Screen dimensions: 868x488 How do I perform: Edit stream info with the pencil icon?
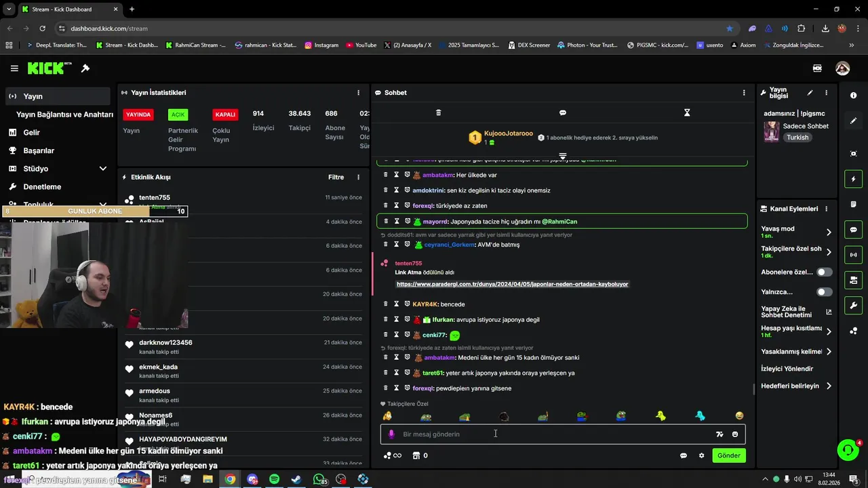coord(810,93)
